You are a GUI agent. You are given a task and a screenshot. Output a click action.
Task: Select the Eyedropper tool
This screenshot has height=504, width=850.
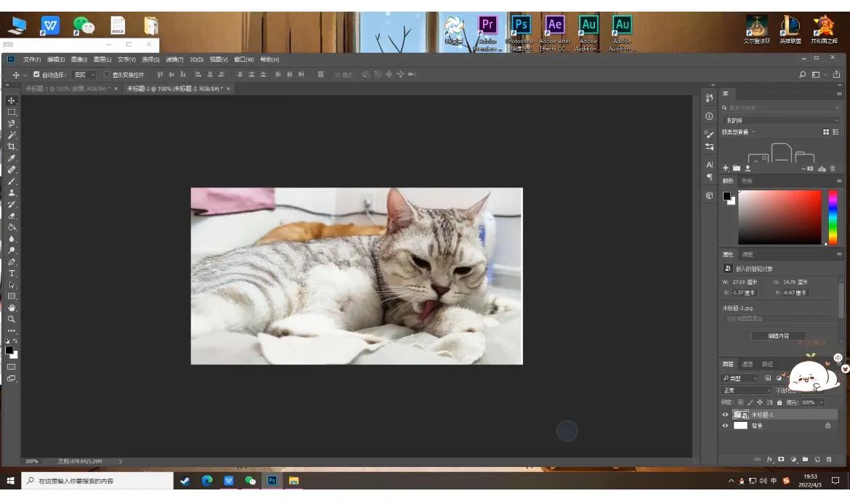pos(12,158)
